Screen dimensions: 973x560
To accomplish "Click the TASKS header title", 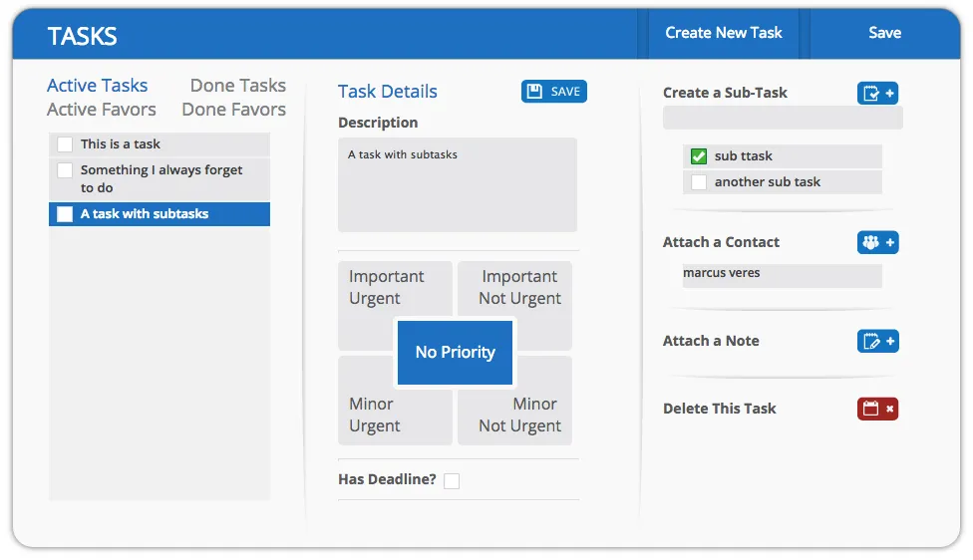I will pyautogui.click(x=82, y=37).
